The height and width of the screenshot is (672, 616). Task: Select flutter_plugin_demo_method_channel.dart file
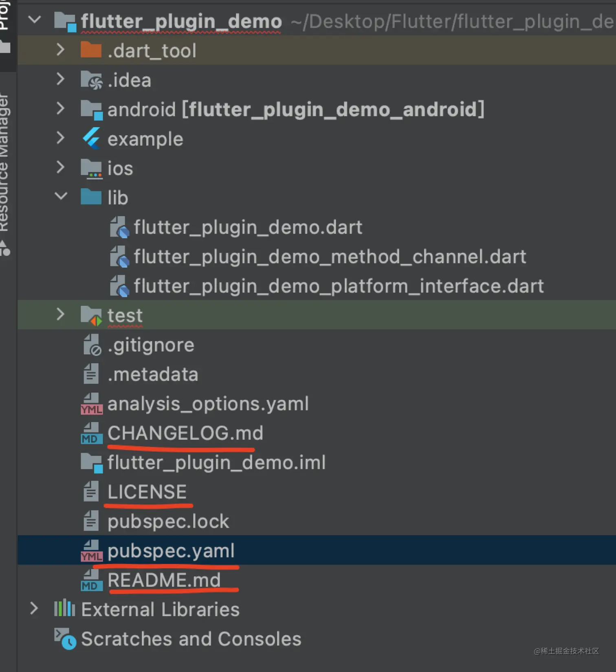(x=330, y=257)
